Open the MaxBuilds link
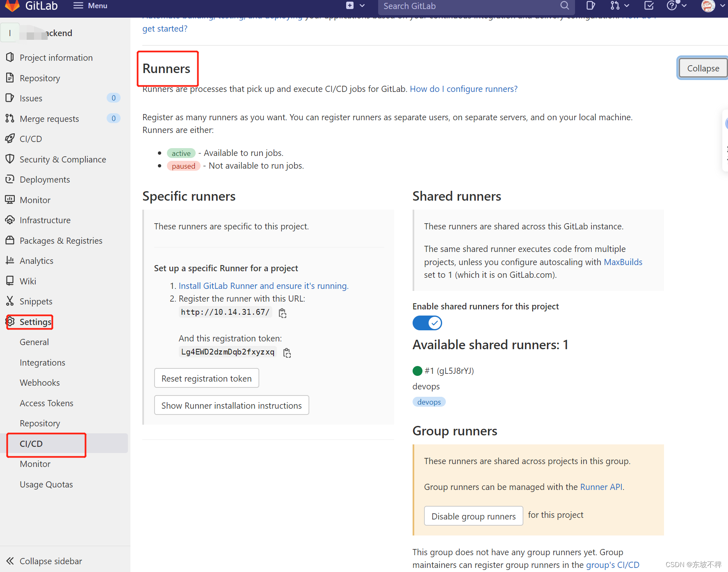728x572 pixels. coord(623,262)
